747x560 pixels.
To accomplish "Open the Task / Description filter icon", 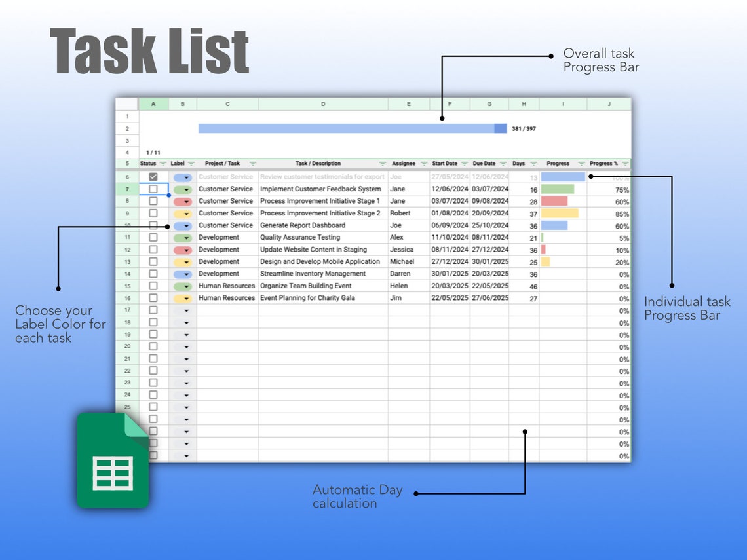I will (x=382, y=164).
